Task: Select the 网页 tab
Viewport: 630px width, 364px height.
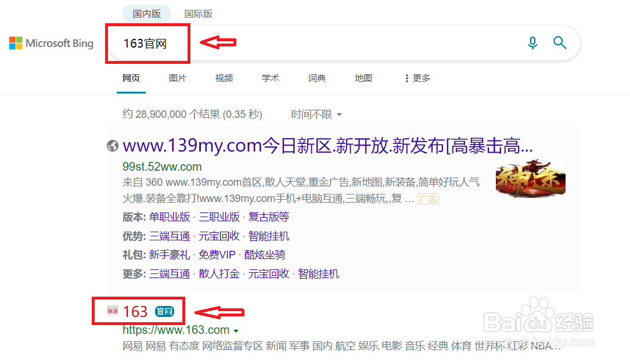Action: point(131,78)
